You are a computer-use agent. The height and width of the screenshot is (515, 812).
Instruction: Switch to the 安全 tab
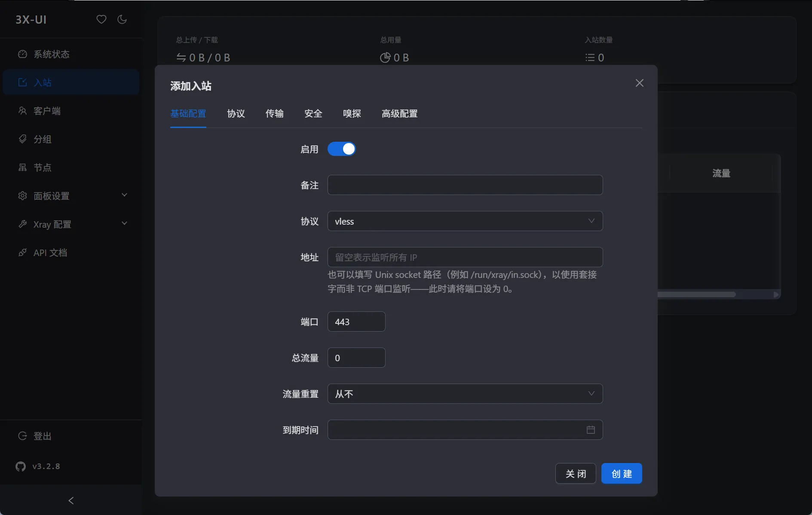pyautogui.click(x=313, y=113)
